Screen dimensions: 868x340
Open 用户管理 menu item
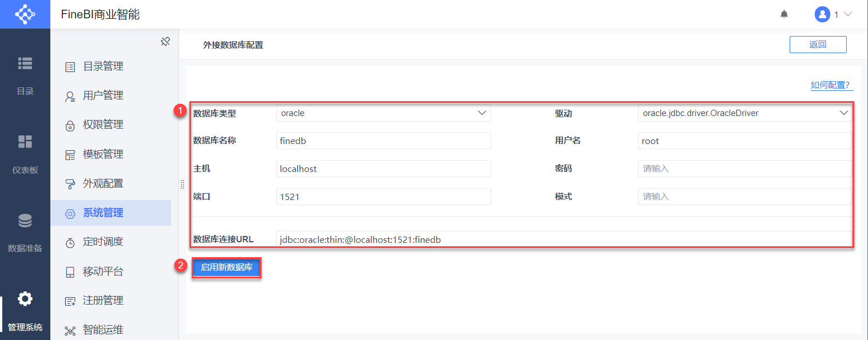click(x=103, y=95)
